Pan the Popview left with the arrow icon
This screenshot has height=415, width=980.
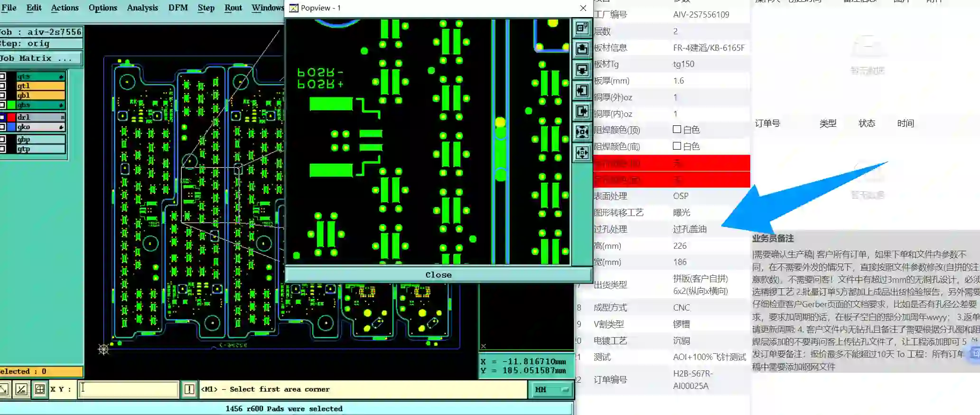point(582,91)
